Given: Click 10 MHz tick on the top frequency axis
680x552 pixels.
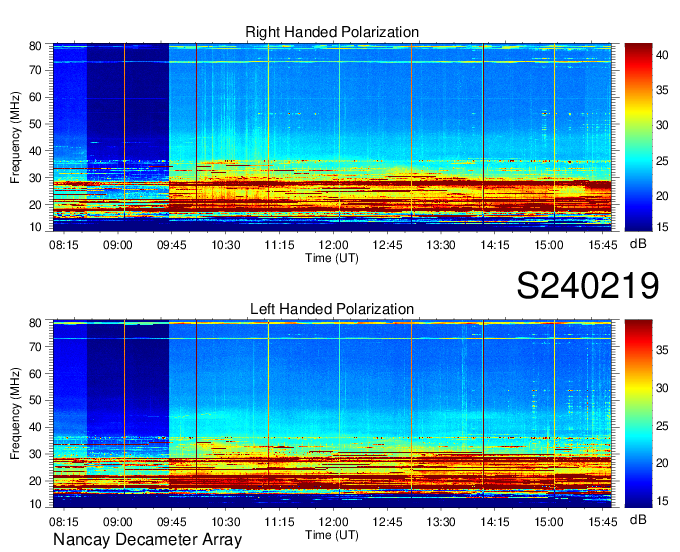Looking at the screenshot, I should click(x=35, y=227).
